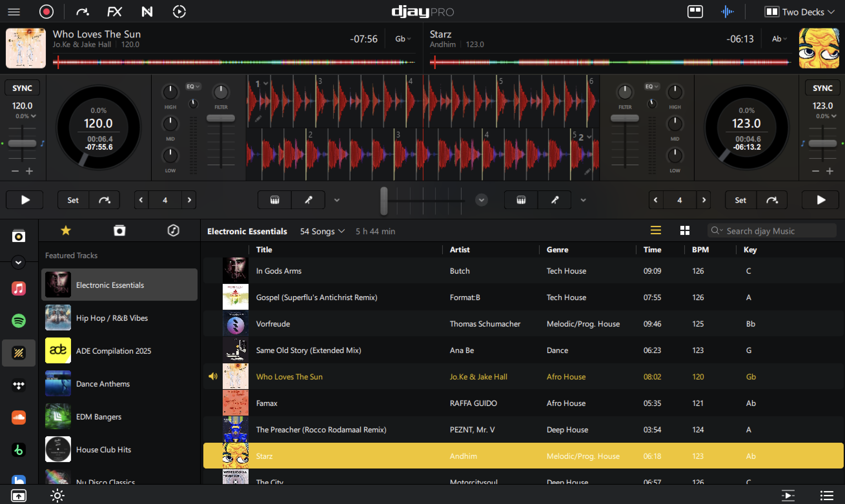Open the SoundCloud library source
This screenshot has height=504, width=845.
[x=19, y=418]
